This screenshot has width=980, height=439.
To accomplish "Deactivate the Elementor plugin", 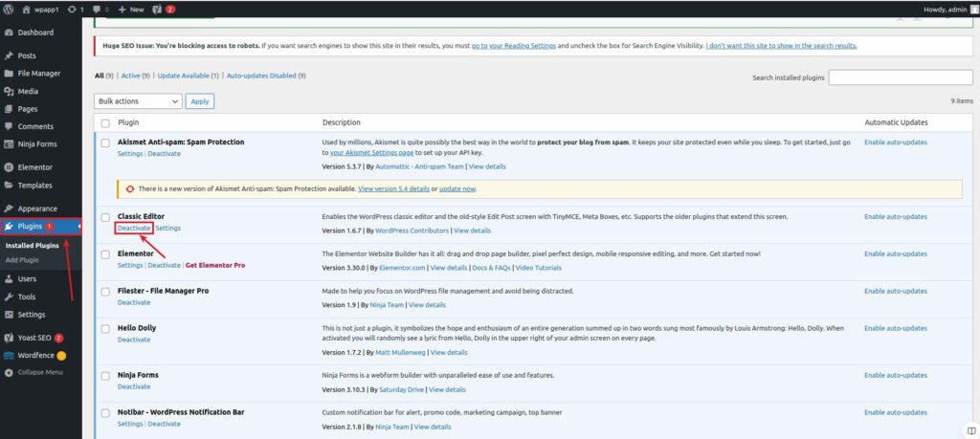I will tap(165, 265).
